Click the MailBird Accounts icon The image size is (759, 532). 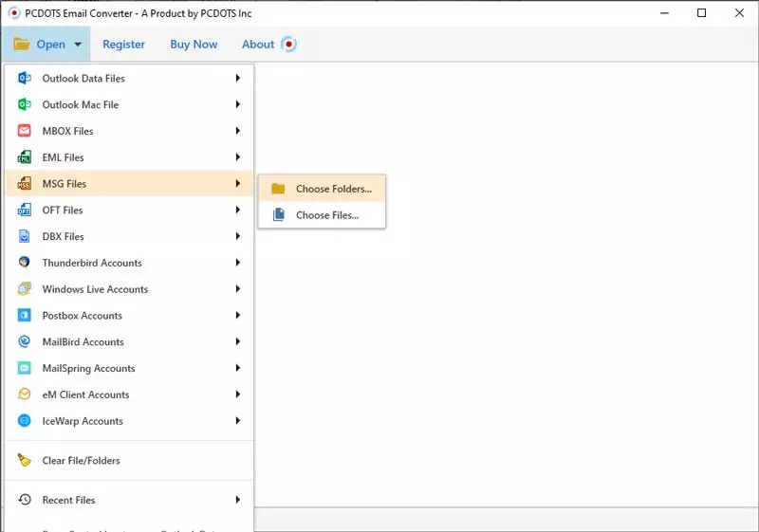(x=25, y=341)
